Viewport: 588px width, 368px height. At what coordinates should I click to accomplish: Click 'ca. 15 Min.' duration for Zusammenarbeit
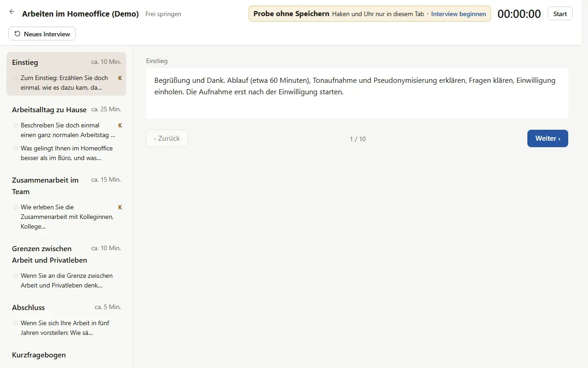[x=106, y=179]
